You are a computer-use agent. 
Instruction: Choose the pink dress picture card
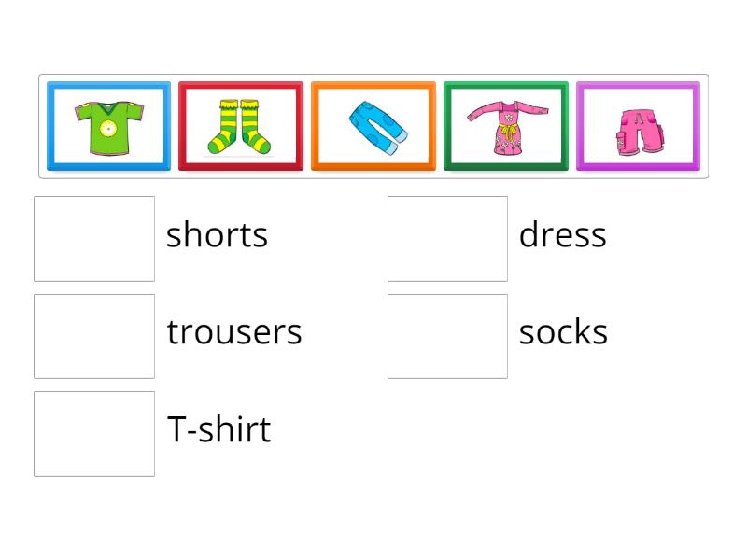[506, 126]
